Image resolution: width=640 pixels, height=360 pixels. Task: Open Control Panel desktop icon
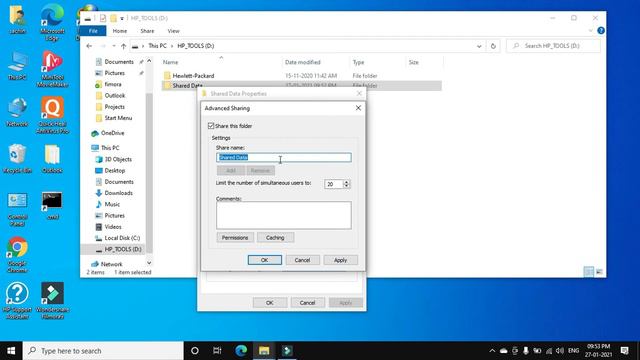[x=17, y=209]
